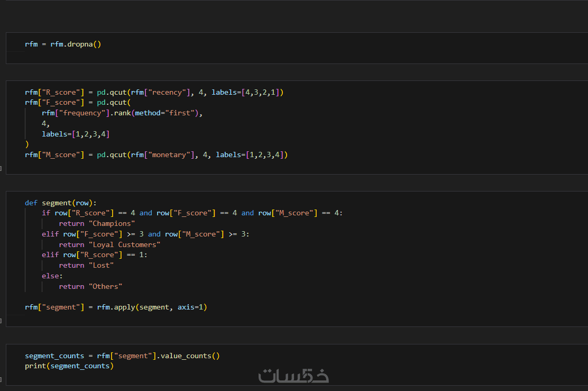Click the labels=[1,2,3,4] line in F_score

click(x=76, y=134)
